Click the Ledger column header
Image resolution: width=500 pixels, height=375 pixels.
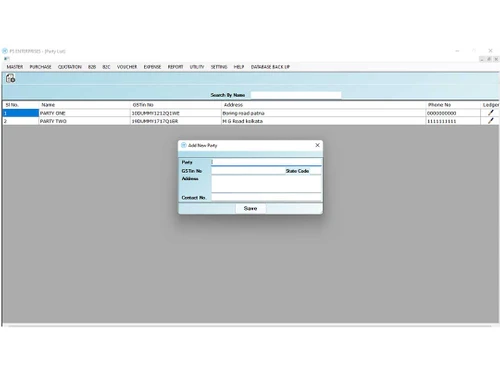(x=490, y=105)
